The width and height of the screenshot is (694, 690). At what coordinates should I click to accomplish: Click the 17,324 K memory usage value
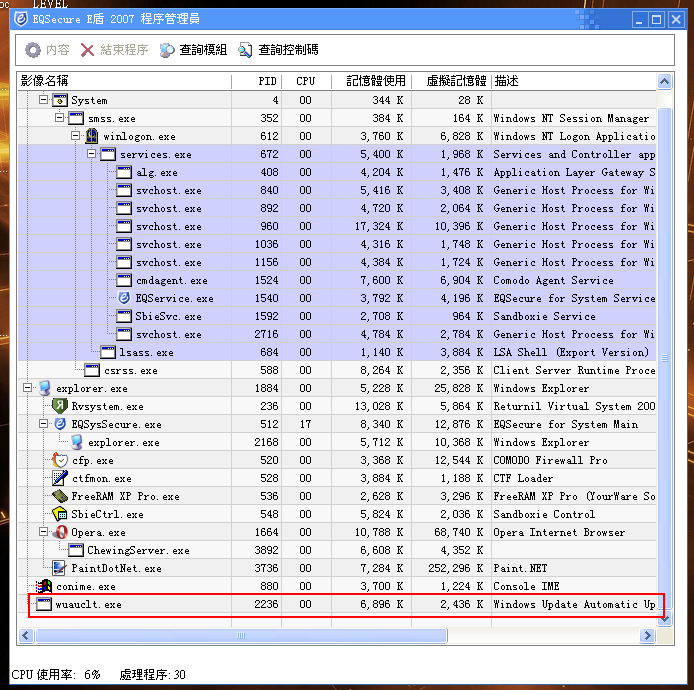(379, 226)
